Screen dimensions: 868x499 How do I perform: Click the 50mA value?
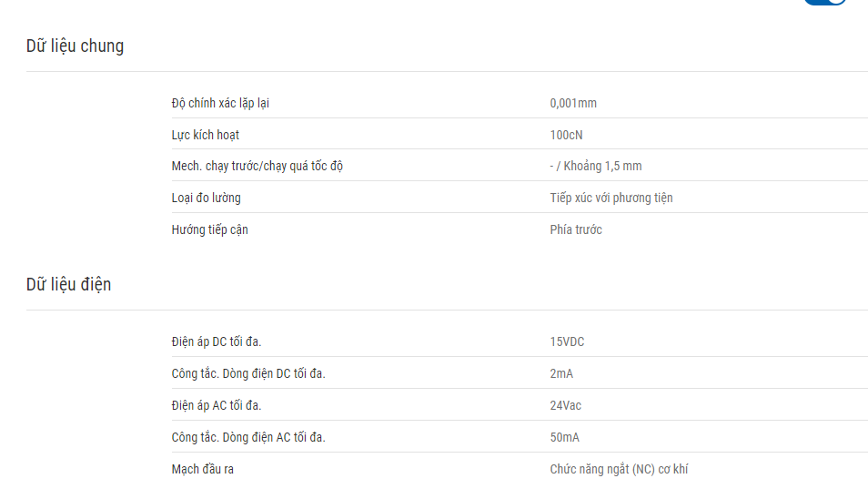pyautogui.click(x=565, y=437)
